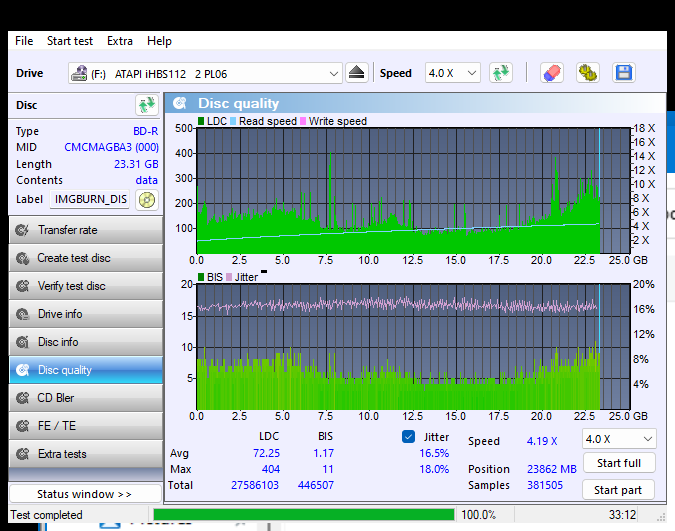
Task: Click the Contents value data
Action: tap(146, 180)
